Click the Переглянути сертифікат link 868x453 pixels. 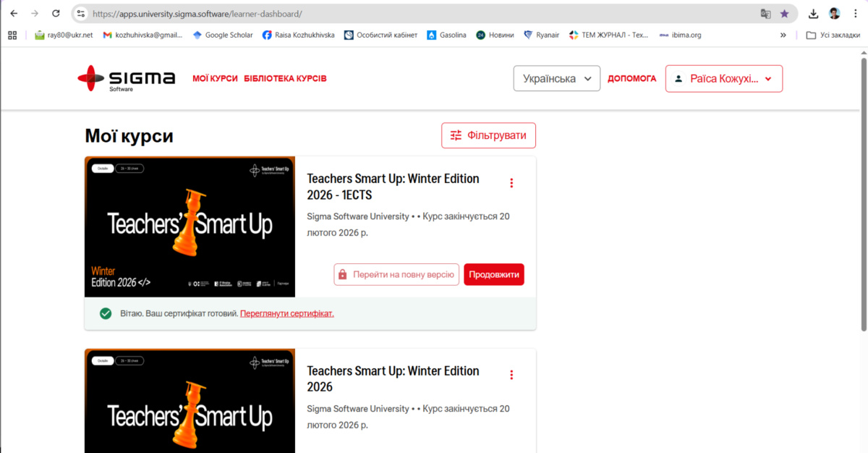point(287,313)
